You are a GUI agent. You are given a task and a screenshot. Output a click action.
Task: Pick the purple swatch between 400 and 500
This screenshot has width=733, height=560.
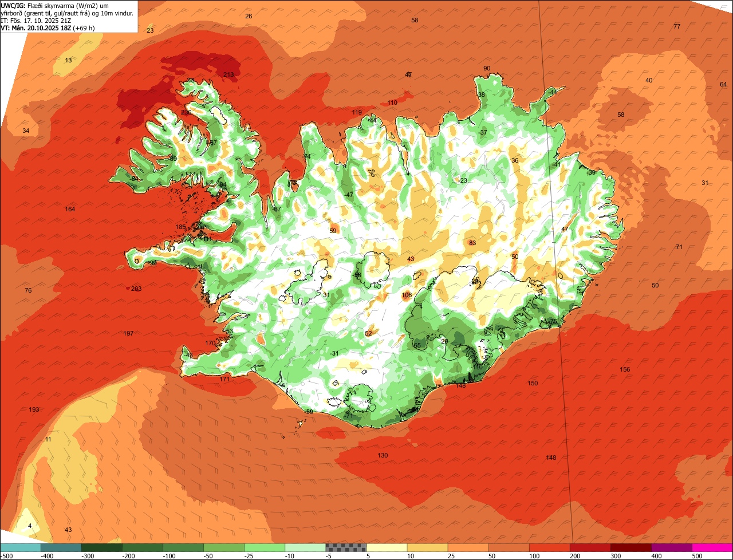(x=672, y=547)
